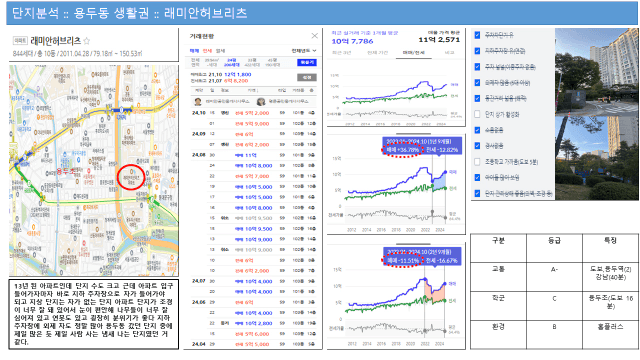Open the upper apartment building photo
The width and height of the screenshot is (640, 360).
point(596,71)
